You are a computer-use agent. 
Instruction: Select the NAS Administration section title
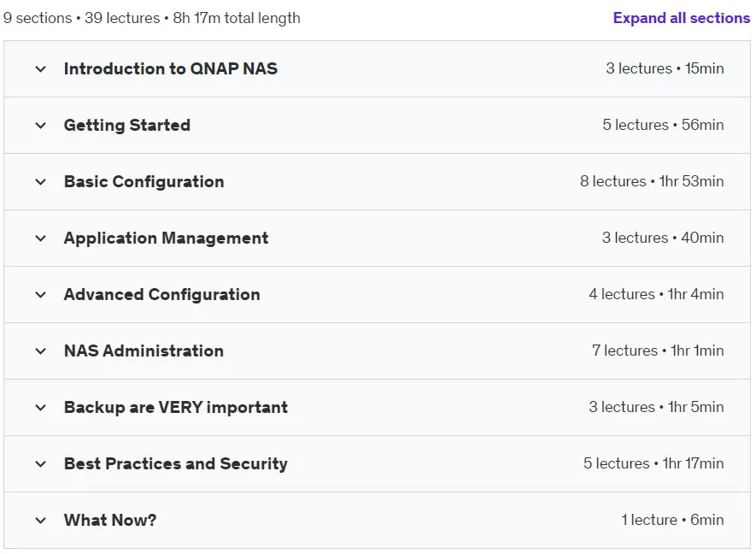coord(144,351)
